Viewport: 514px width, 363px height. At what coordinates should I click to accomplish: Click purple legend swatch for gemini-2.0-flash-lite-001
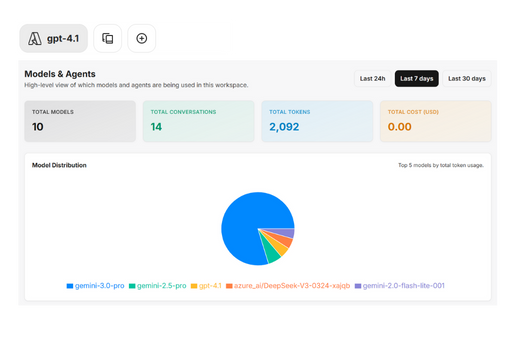coord(358,286)
